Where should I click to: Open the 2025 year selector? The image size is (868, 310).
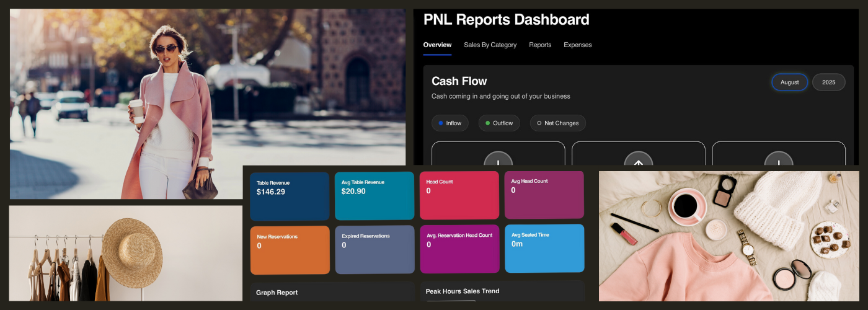tap(828, 82)
